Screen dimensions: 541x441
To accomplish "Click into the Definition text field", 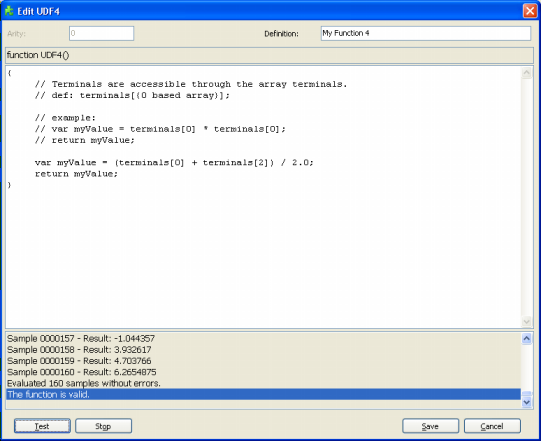I will tap(425, 33).
